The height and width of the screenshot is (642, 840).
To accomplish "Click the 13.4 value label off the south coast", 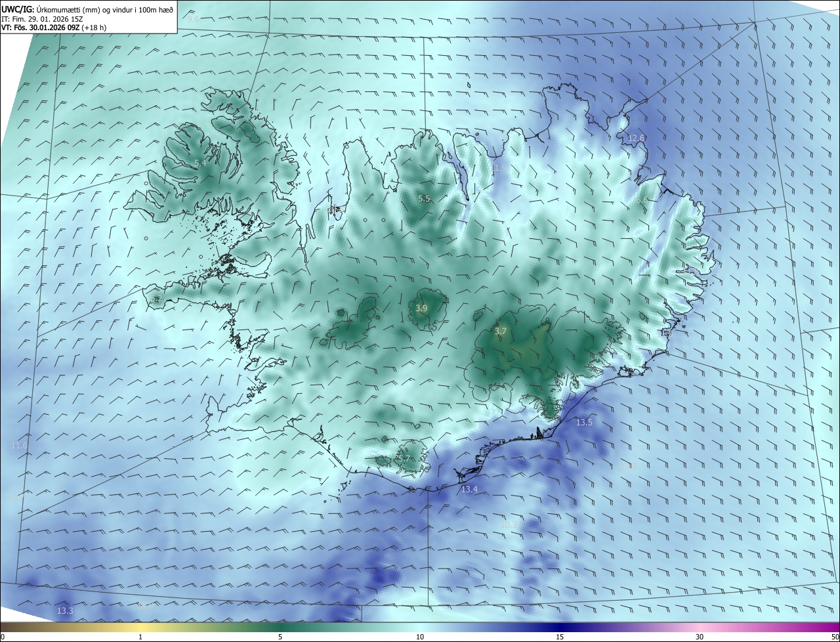I will coord(469,489).
